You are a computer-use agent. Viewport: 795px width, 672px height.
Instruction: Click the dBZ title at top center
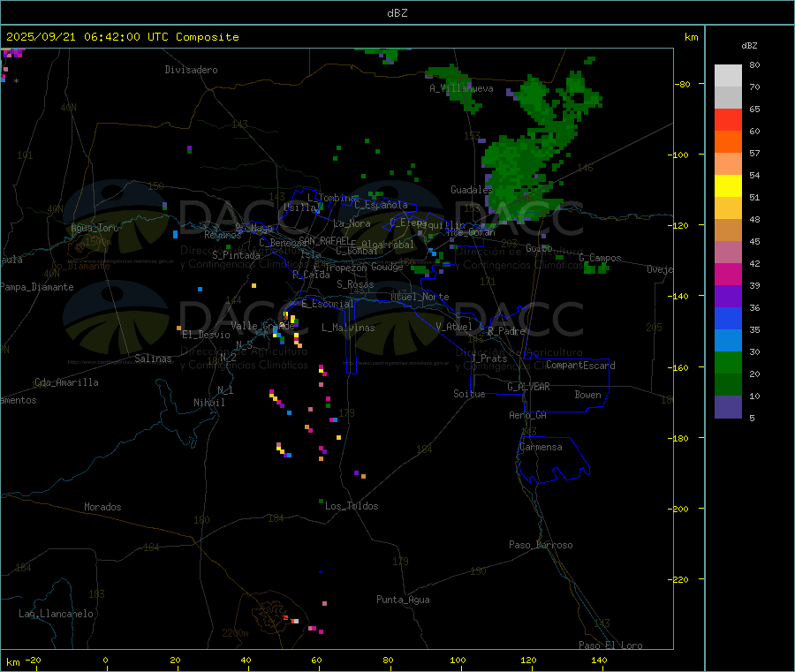pos(397,12)
